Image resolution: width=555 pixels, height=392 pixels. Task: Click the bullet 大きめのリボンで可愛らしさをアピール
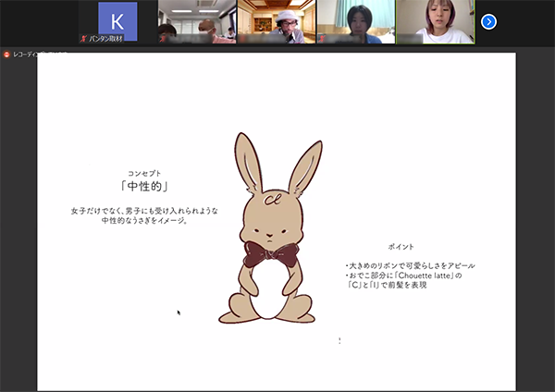[411, 265]
